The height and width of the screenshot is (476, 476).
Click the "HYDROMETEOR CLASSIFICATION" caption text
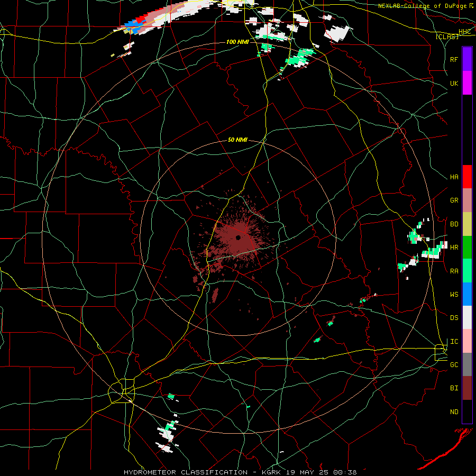click(186, 472)
